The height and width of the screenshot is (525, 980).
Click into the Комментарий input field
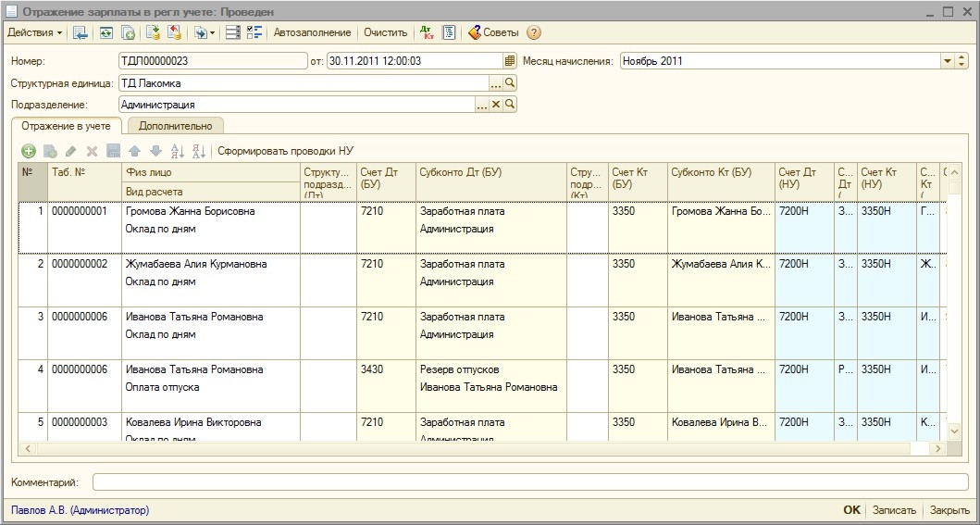[x=527, y=482]
